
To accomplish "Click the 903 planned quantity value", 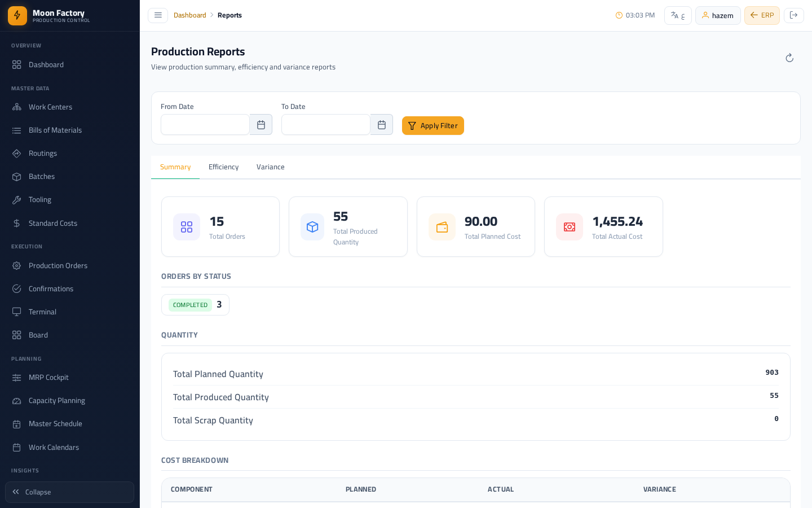I will (x=772, y=373).
